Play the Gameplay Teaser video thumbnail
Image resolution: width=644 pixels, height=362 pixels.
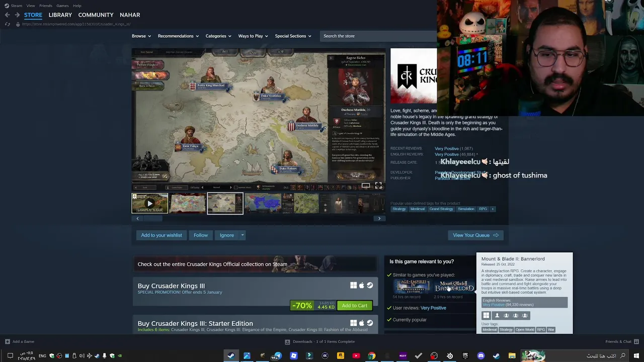coord(149,203)
